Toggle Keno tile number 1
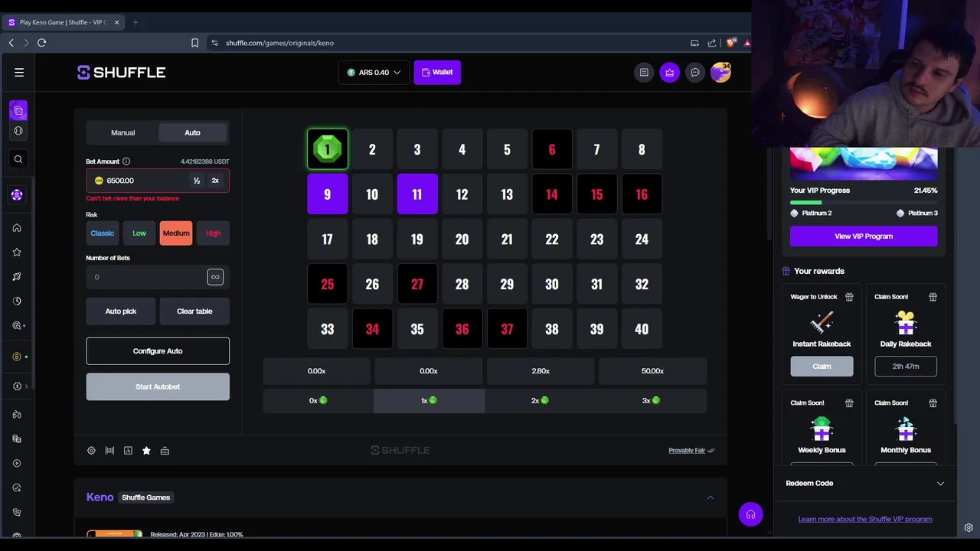This screenshot has height=551, width=980. point(327,149)
